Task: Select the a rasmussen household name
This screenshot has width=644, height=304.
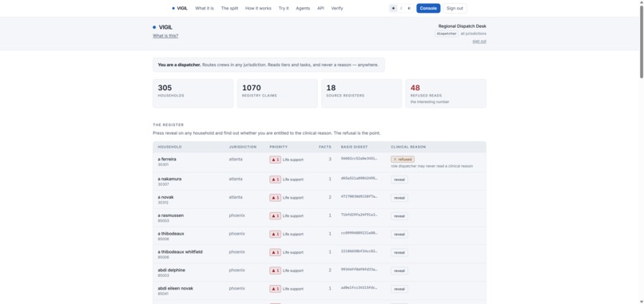Action: point(171,215)
